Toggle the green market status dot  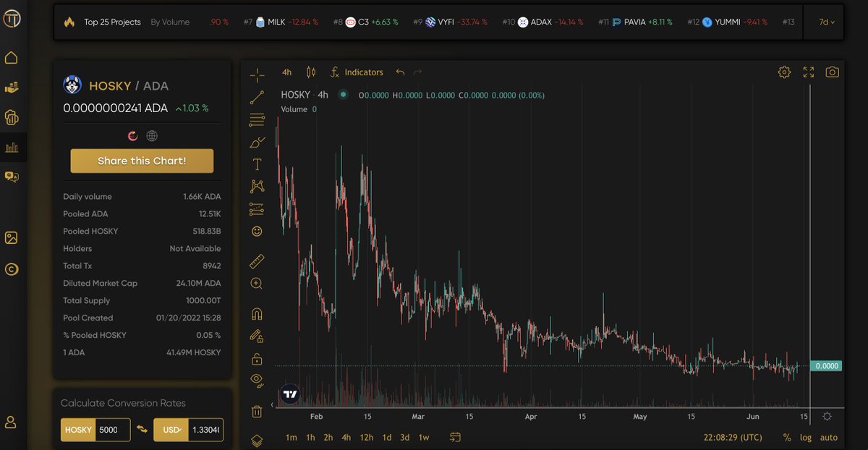tap(343, 95)
